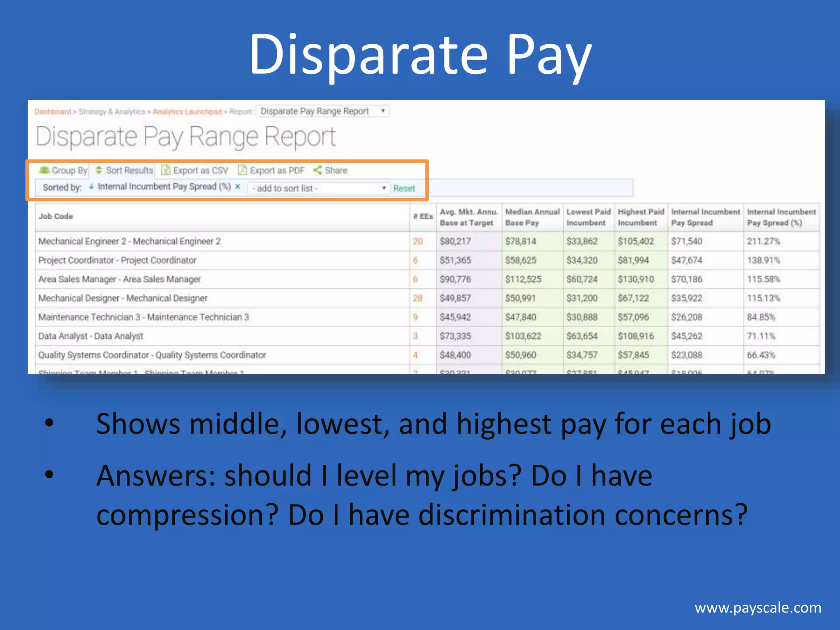Image resolution: width=840 pixels, height=630 pixels.
Task: Click the 20 employee count for Mechanical Engineer 2
Action: pos(418,241)
